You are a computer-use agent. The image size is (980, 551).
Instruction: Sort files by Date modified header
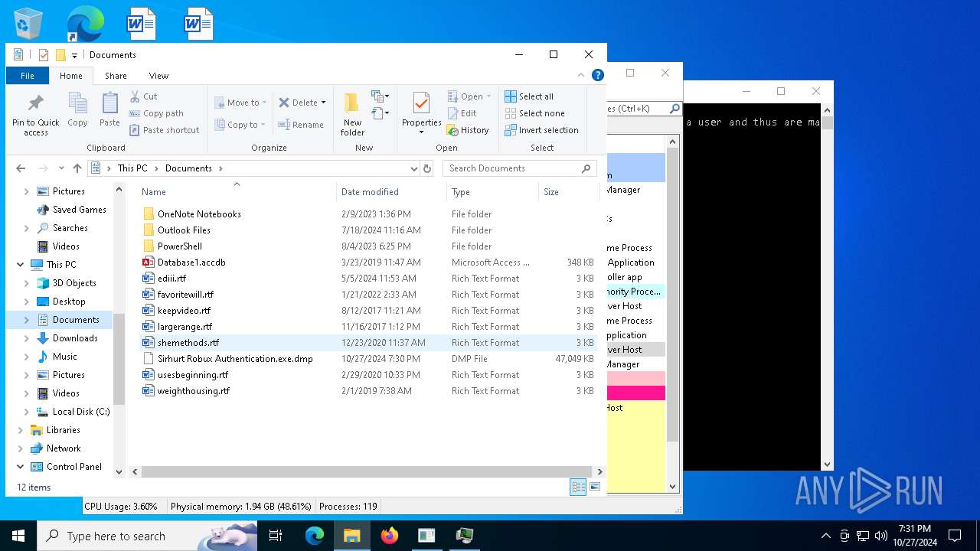pyautogui.click(x=391, y=192)
